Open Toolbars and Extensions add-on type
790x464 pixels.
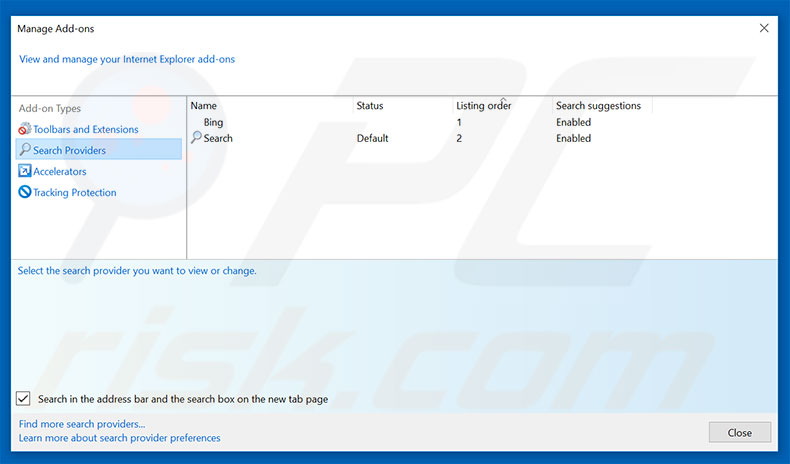pyautogui.click(x=86, y=129)
